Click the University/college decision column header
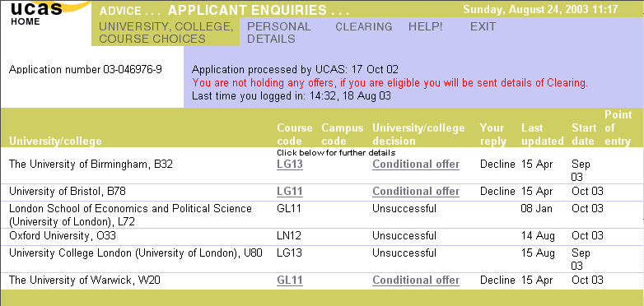 (x=418, y=135)
